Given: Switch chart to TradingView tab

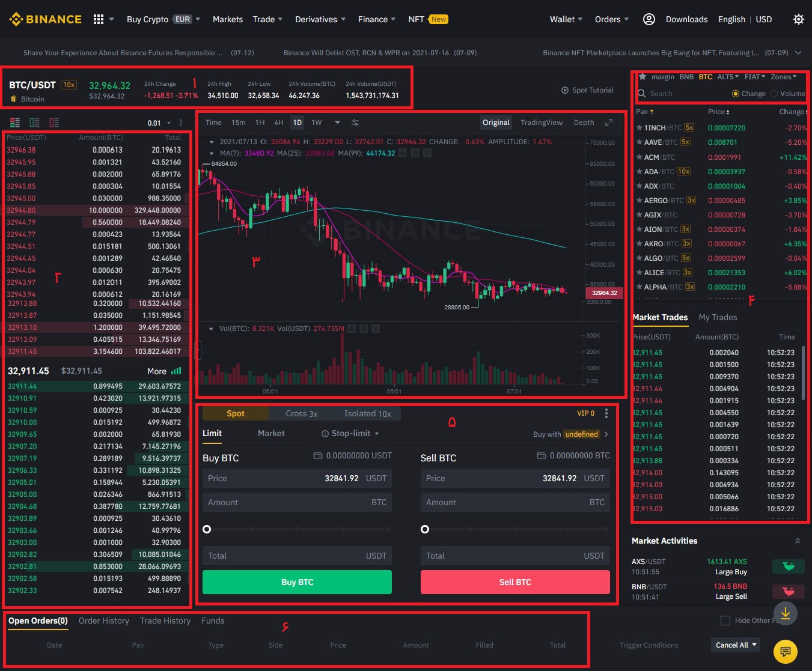Looking at the screenshot, I should pos(542,123).
